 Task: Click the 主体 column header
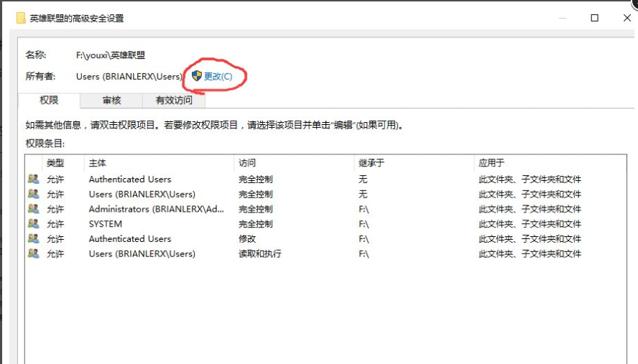(98, 163)
